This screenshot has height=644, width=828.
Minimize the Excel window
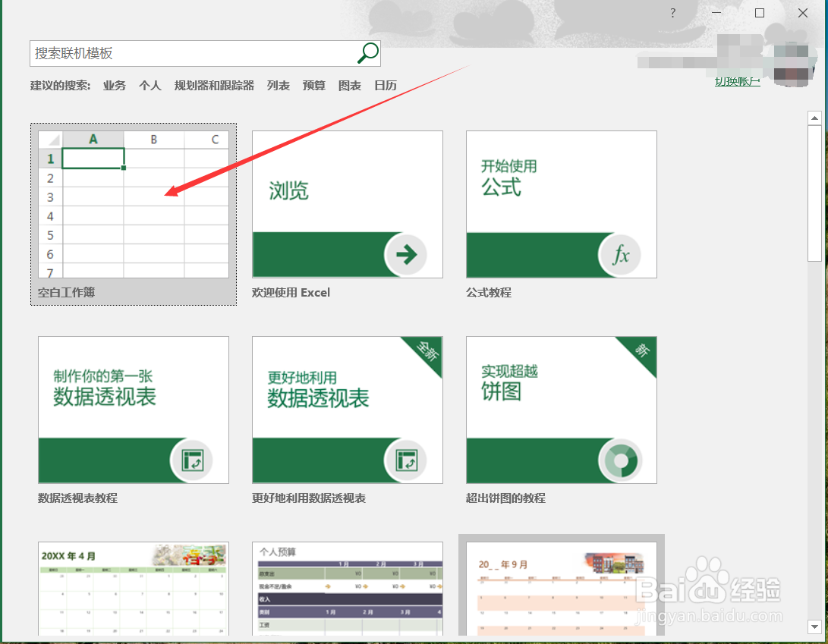pyautogui.click(x=716, y=13)
